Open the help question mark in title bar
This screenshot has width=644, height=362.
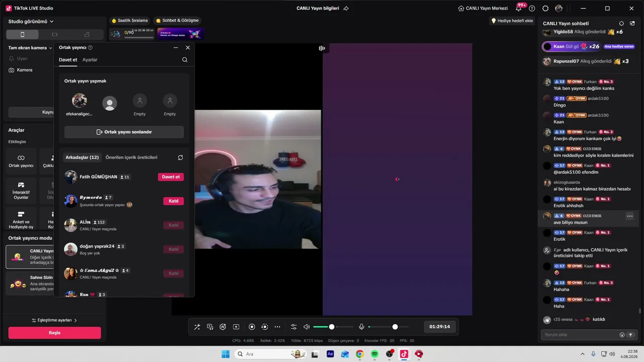[x=532, y=9]
